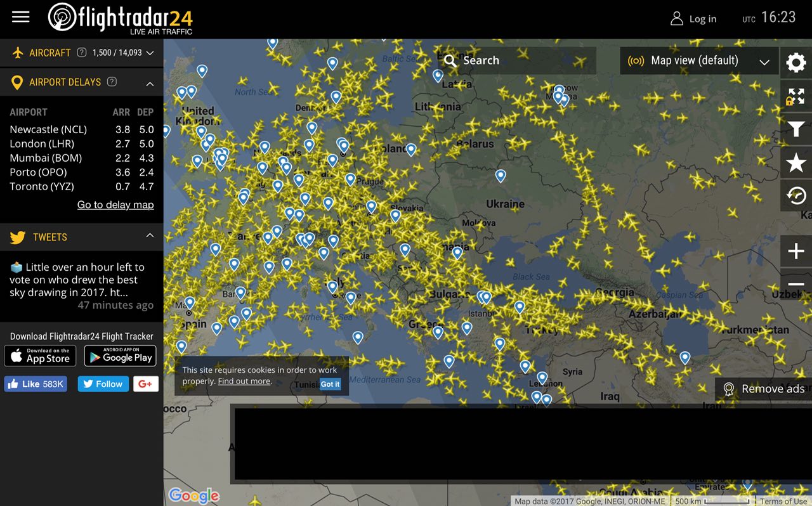Click Find out more cookie link
The width and height of the screenshot is (812, 506).
244,381
